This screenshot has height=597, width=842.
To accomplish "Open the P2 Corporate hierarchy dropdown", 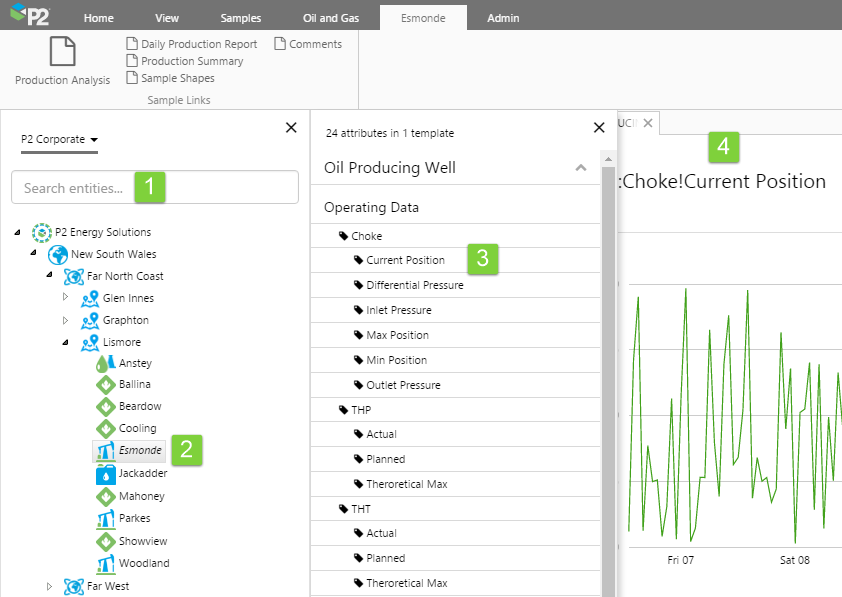I will pyautogui.click(x=59, y=140).
